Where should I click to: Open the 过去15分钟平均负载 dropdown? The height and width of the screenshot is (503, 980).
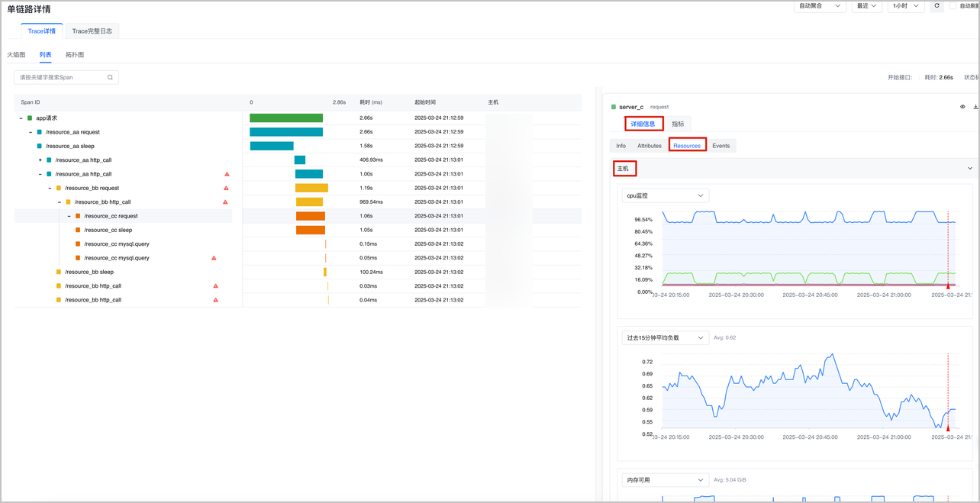[666, 337]
